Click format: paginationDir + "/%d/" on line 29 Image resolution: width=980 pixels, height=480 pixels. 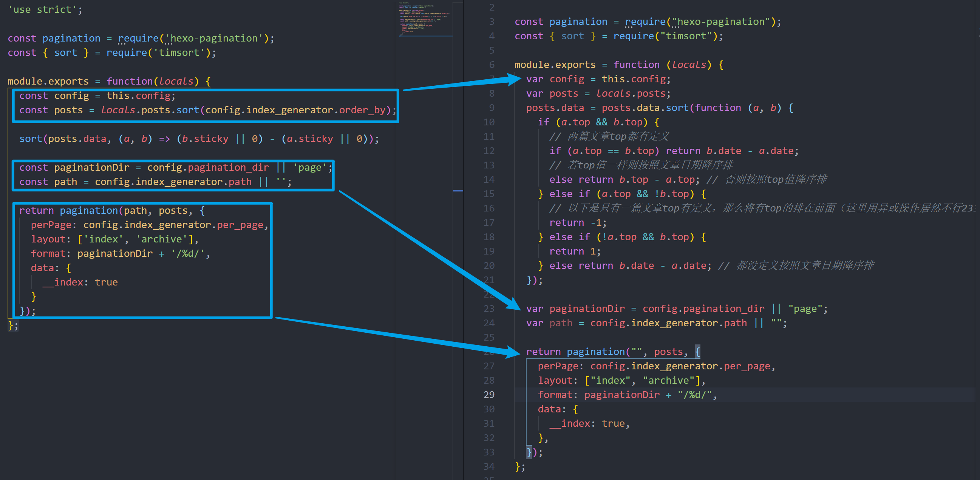point(628,395)
